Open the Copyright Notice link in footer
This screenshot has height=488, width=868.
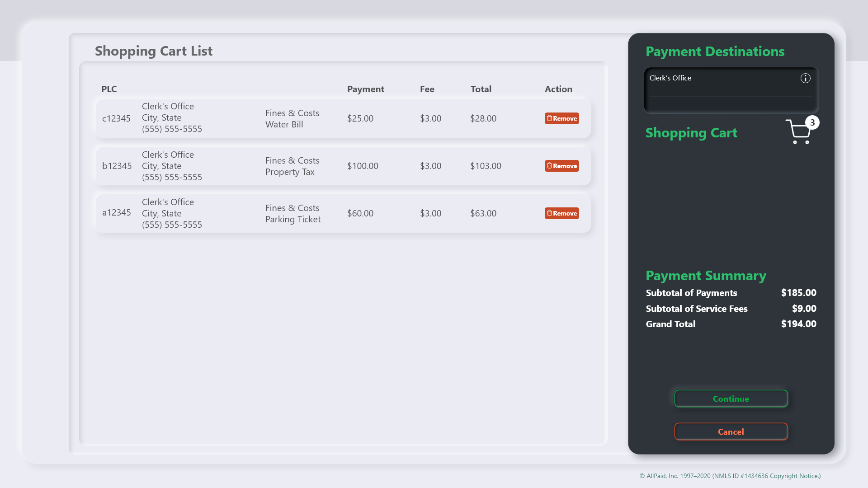pyautogui.click(x=794, y=476)
